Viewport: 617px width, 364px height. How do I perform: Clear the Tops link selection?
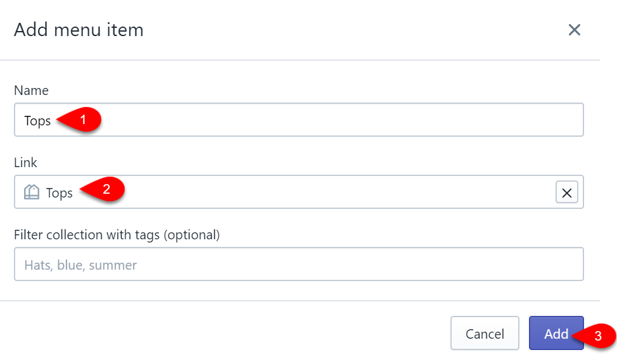coord(566,192)
